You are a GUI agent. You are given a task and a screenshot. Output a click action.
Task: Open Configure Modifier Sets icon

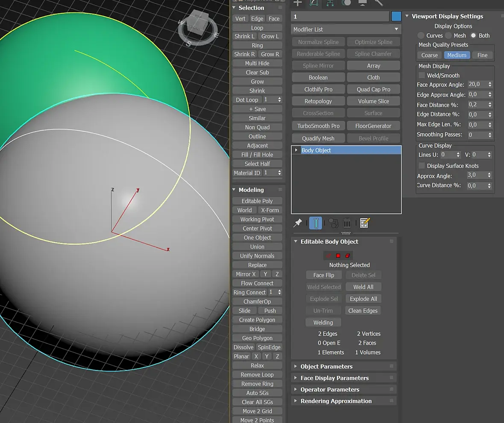click(x=365, y=223)
